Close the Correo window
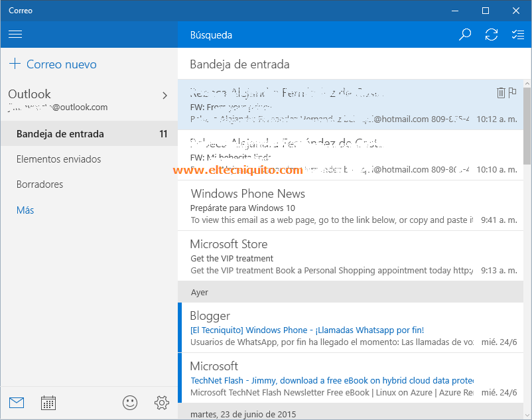The height and width of the screenshot is (420, 532). [x=516, y=11]
